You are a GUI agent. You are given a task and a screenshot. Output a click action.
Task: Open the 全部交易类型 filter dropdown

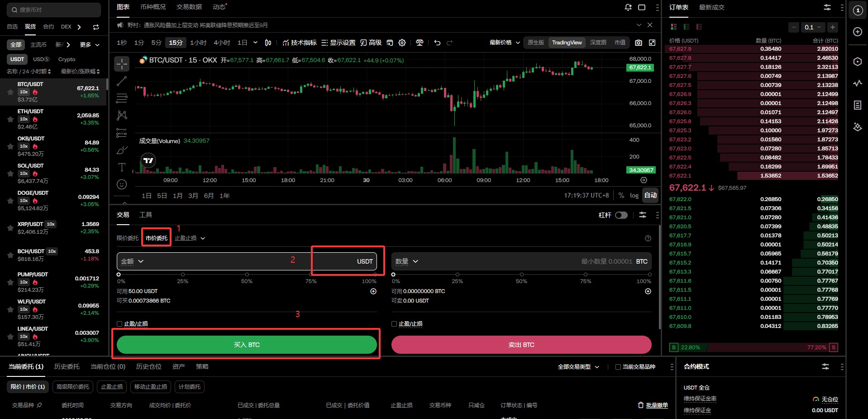578,367
